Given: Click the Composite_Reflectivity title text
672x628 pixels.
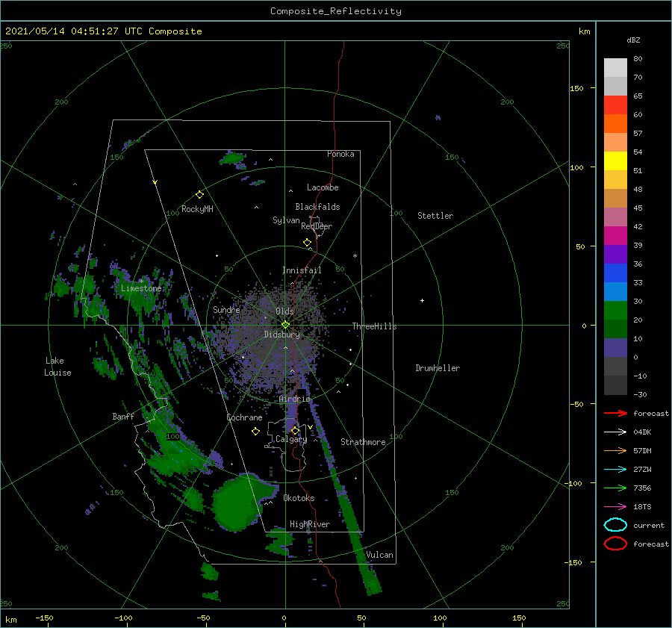Looking at the screenshot, I should pos(336,11).
